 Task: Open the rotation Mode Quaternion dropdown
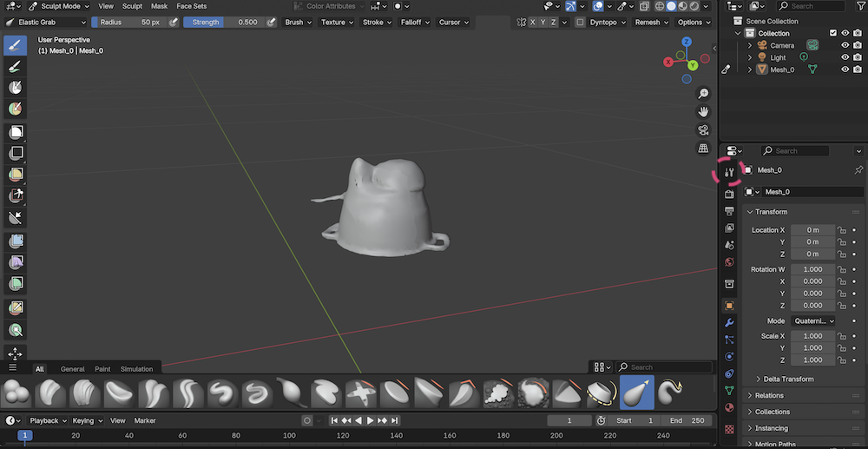813,320
